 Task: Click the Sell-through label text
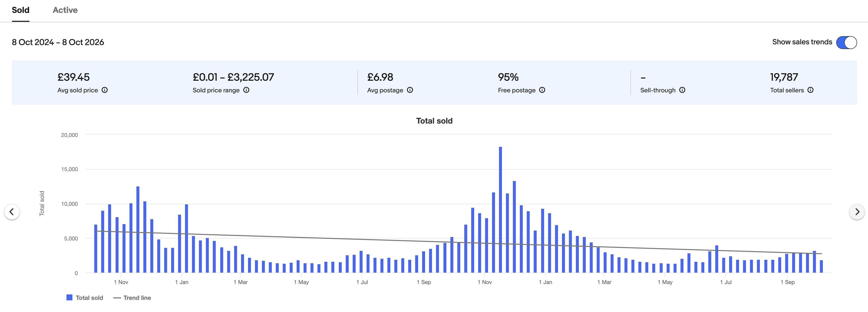[658, 90]
